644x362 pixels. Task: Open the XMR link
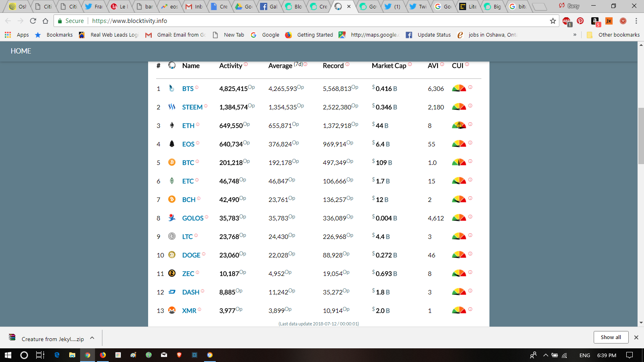click(x=189, y=311)
